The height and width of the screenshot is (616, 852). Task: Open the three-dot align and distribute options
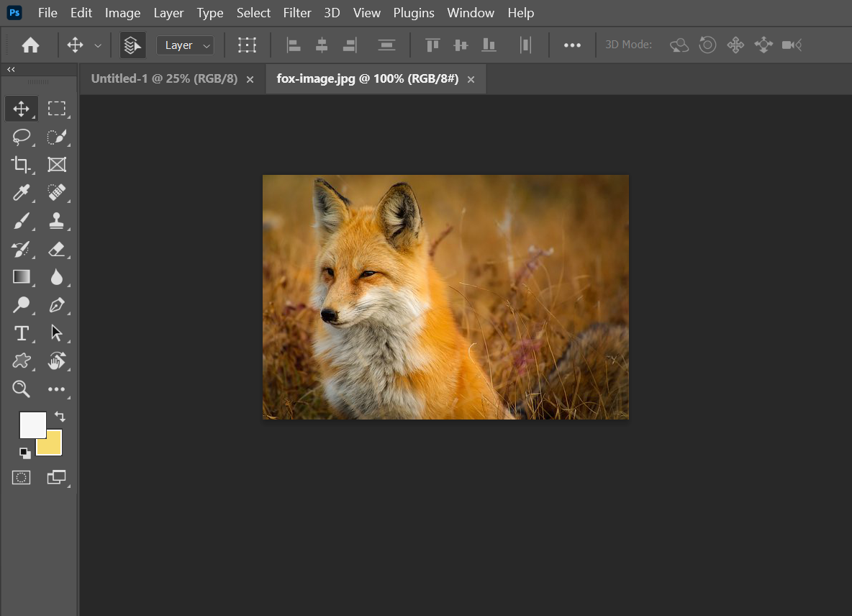(572, 45)
